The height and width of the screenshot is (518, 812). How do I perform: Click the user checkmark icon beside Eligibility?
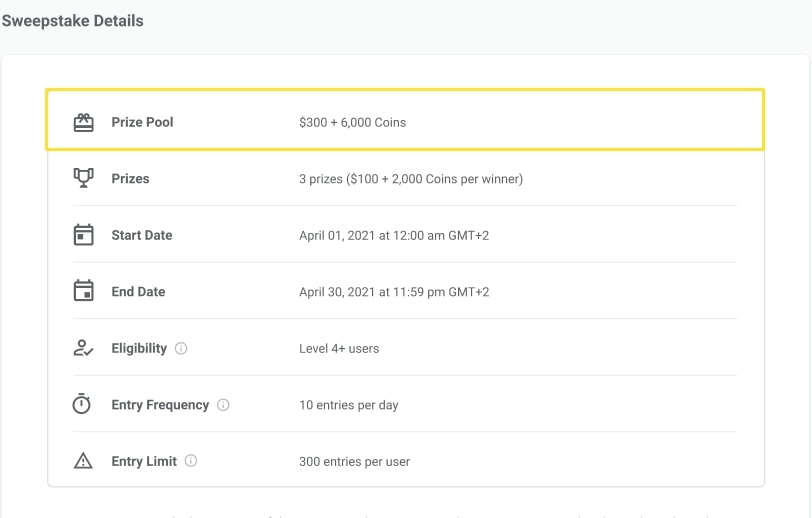(x=84, y=348)
